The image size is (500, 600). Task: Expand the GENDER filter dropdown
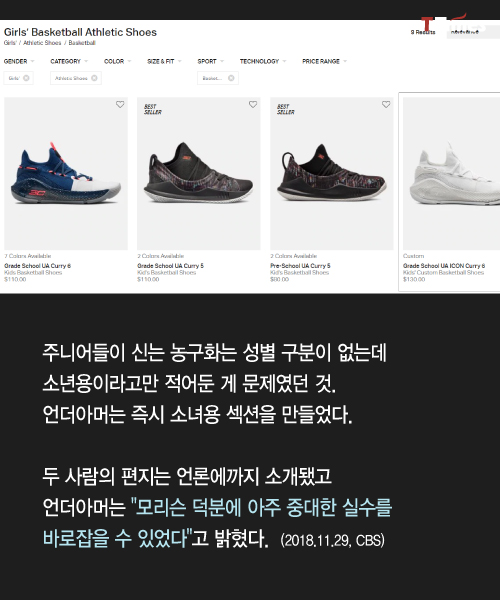(x=19, y=61)
